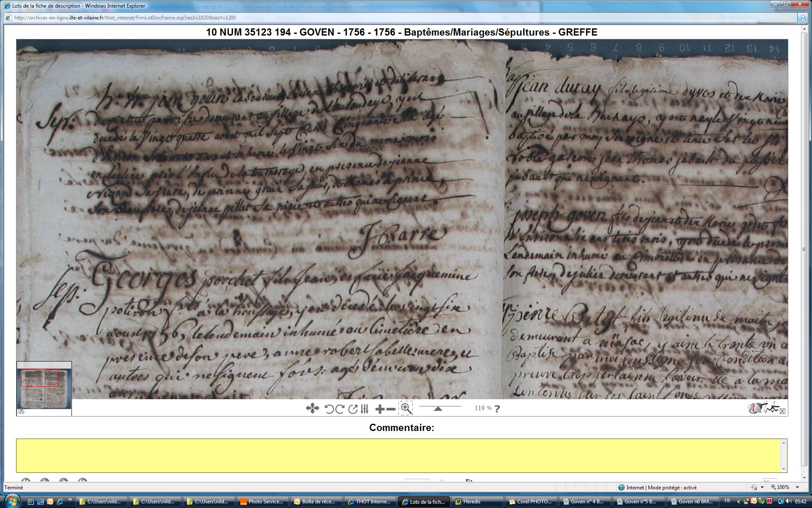Zoom out with the minus icon
This screenshot has height=508, width=812.
click(x=391, y=409)
